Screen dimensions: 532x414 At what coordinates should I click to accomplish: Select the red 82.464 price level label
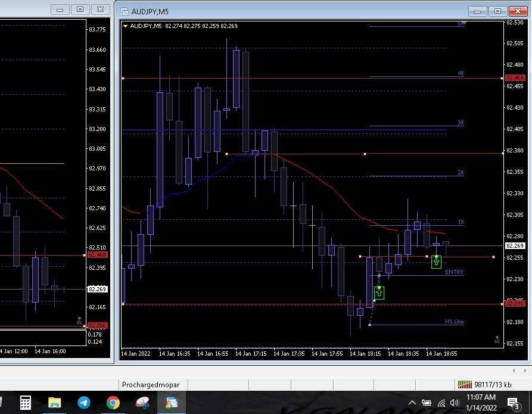point(514,78)
